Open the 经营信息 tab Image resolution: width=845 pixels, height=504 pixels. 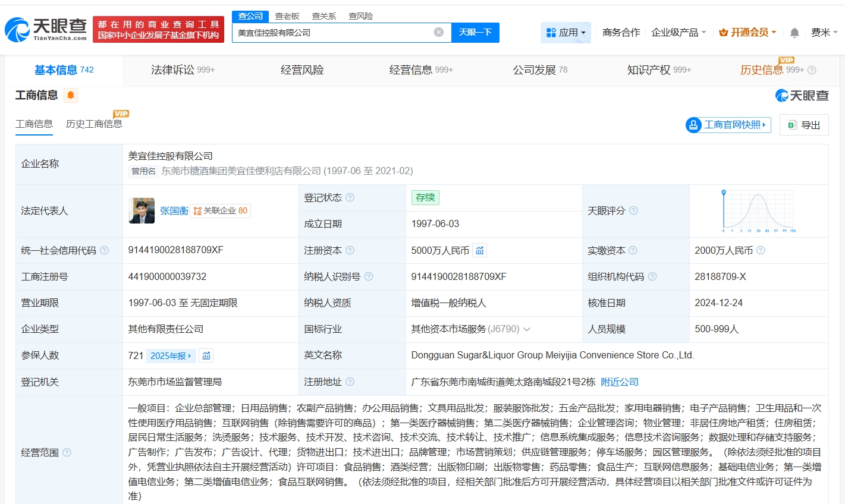(x=421, y=70)
